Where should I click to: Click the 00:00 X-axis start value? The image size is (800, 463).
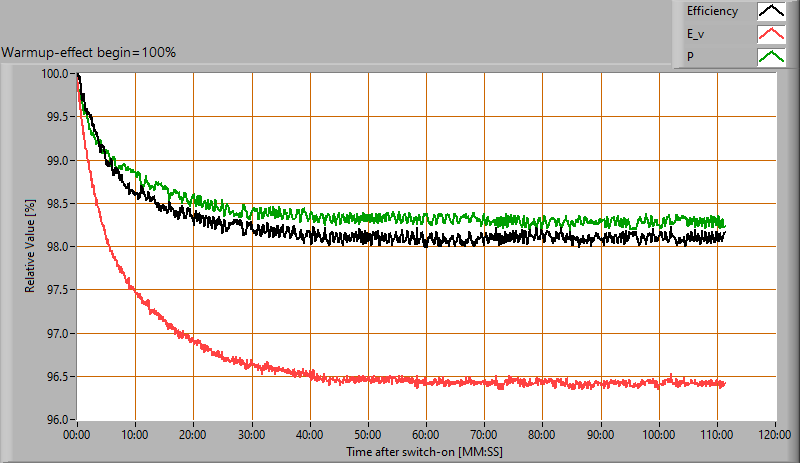click(x=77, y=435)
